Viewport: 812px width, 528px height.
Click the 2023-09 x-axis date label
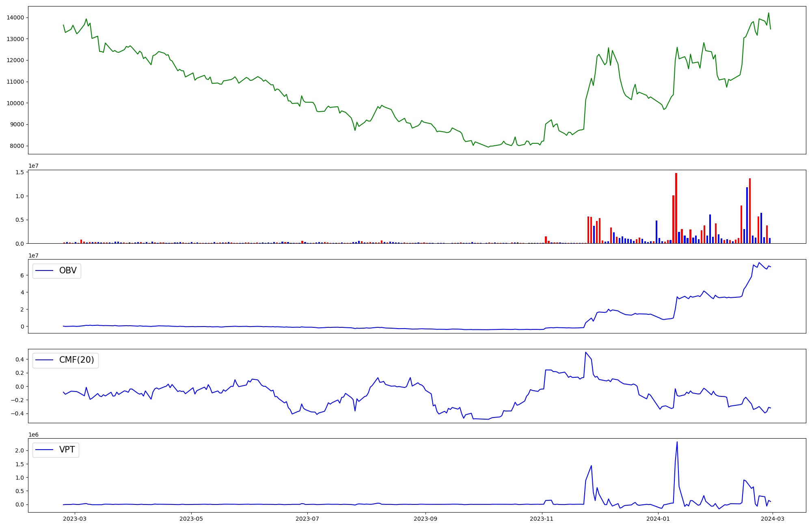coord(425,519)
